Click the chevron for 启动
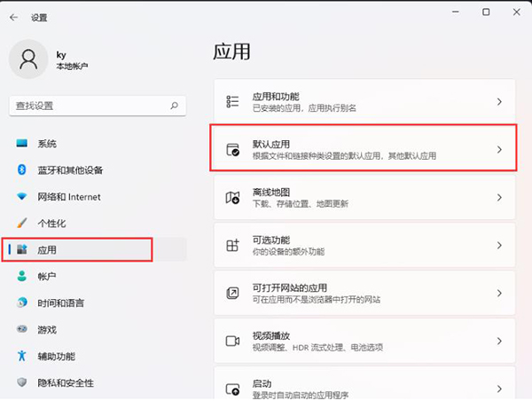532x401 pixels. coord(499,389)
